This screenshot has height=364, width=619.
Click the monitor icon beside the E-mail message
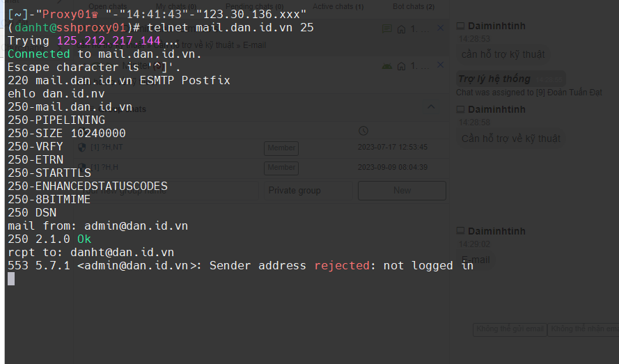point(460,231)
